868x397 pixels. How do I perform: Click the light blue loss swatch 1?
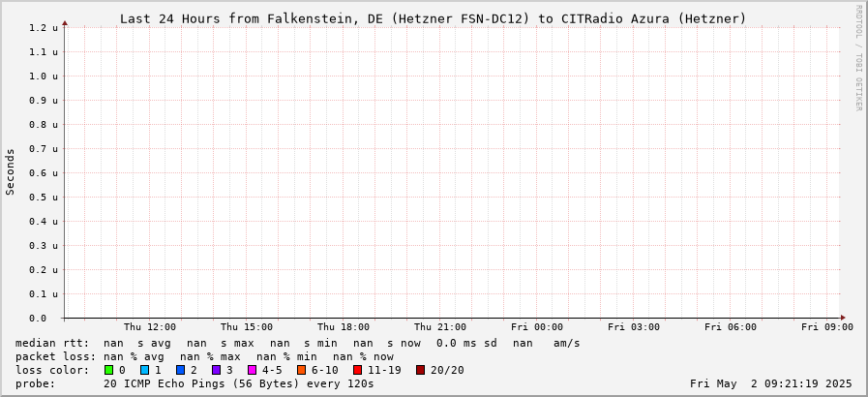point(144,370)
